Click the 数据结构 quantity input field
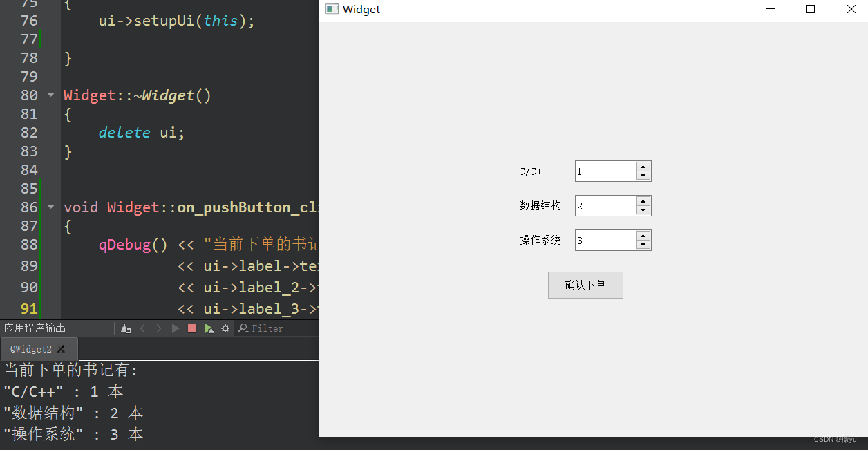Screen dimensions: 868x450 tap(605, 206)
